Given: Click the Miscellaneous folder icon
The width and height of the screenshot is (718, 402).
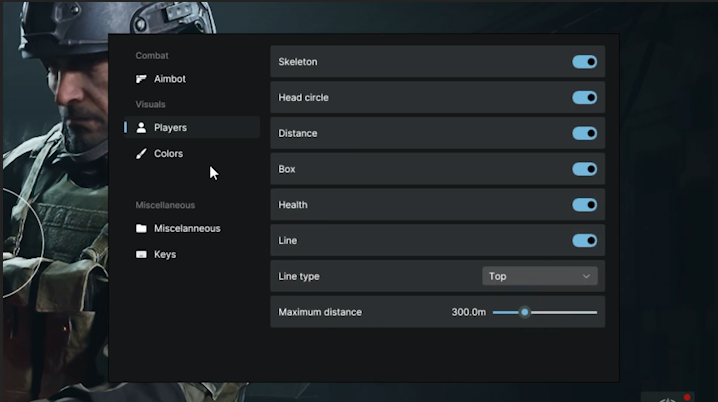Looking at the screenshot, I should point(142,229).
